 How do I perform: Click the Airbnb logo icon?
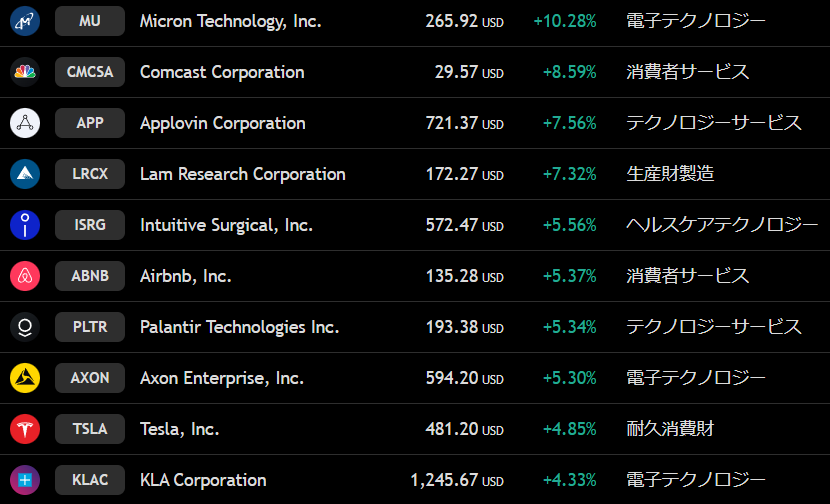click(x=25, y=276)
